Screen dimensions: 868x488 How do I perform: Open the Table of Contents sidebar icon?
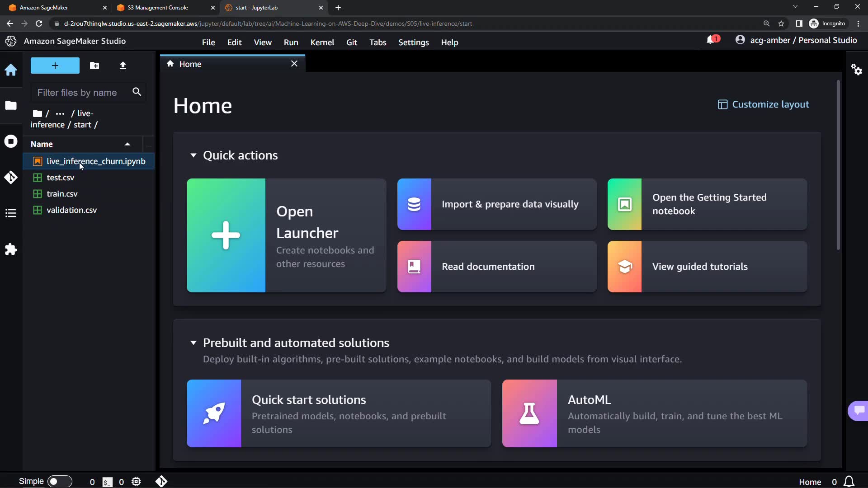[11, 213]
